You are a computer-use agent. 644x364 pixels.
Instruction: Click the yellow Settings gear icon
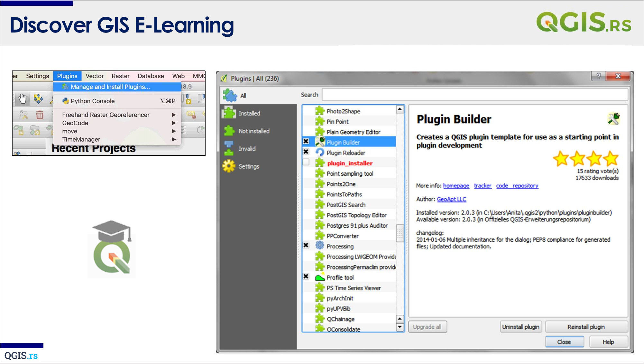229,166
